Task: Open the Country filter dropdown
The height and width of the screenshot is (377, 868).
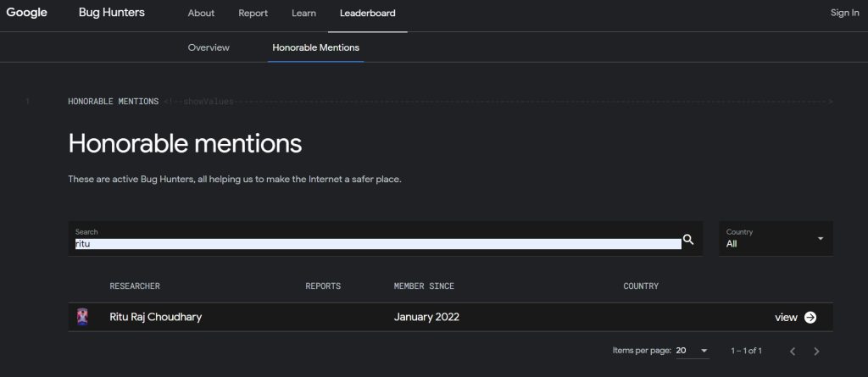Action: coord(775,238)
